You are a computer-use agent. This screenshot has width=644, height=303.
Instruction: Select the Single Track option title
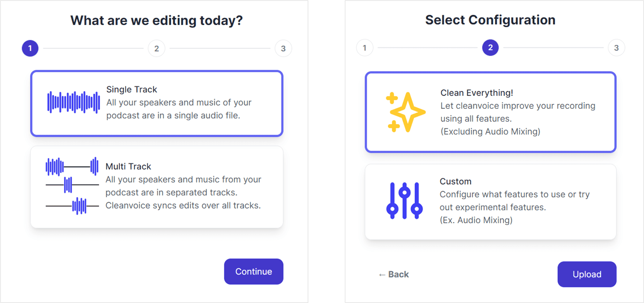[x=132, y=90]
